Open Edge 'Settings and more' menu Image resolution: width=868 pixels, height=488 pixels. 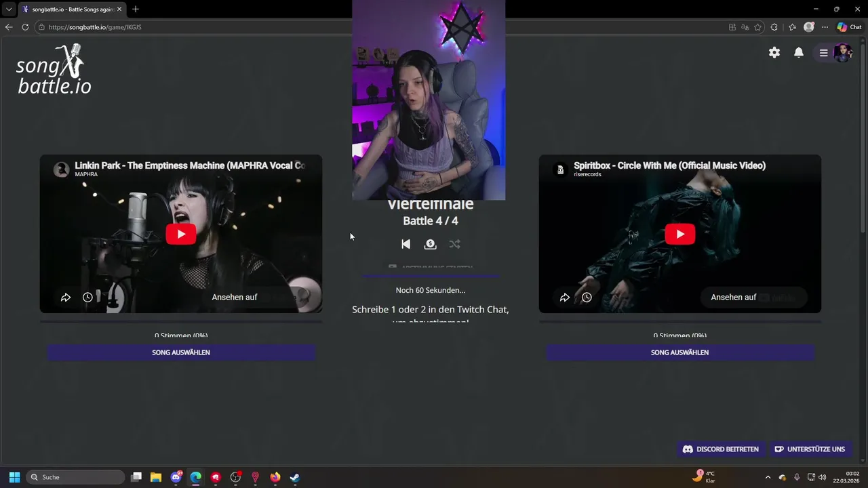click(x=825, y=27)
